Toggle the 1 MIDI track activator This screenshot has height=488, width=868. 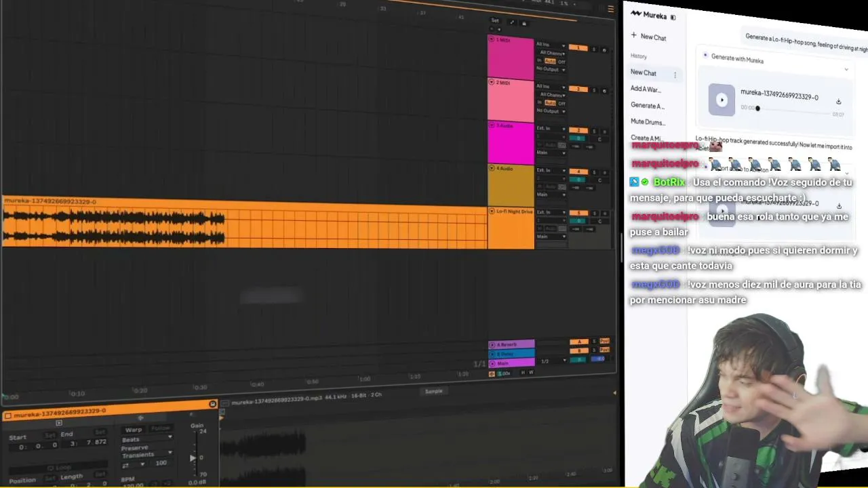click(x=578, y=48)
